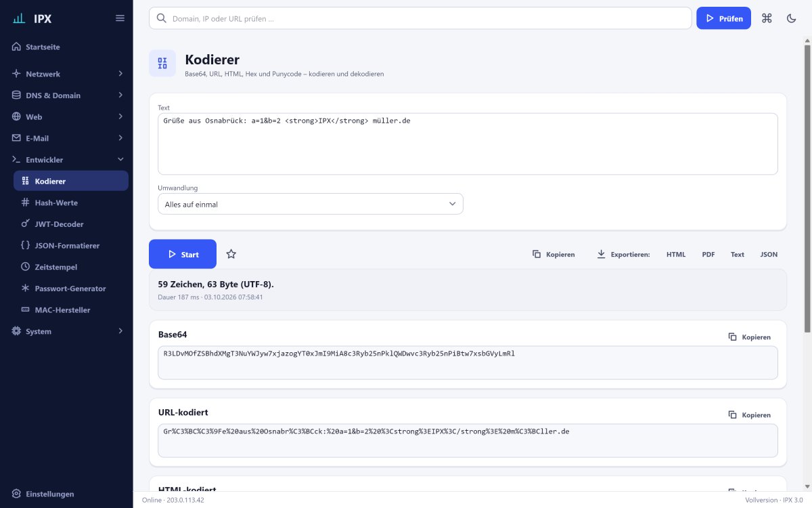
Task: Click into the Text input area
Action: [x=468, y=144]
